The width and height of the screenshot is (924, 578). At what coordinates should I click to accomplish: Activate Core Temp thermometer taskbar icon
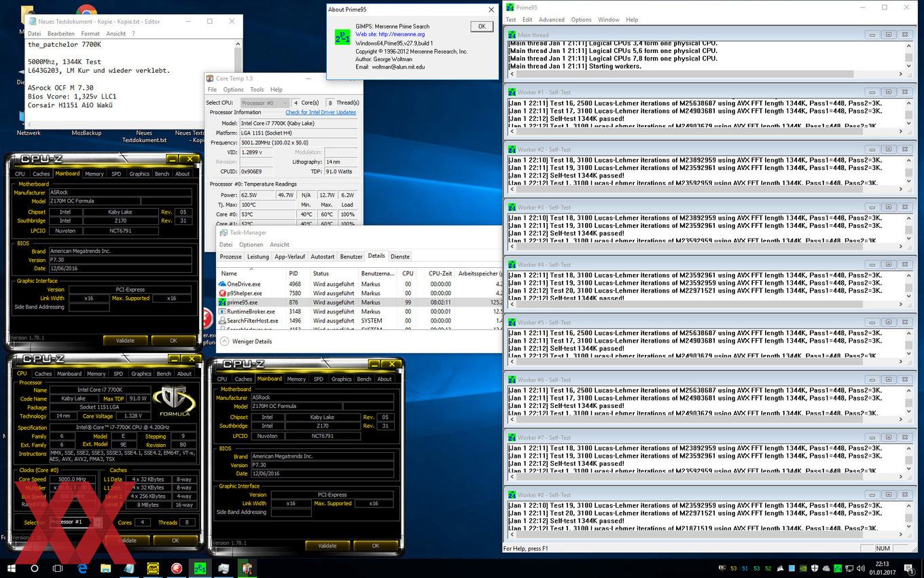point(247,568)
